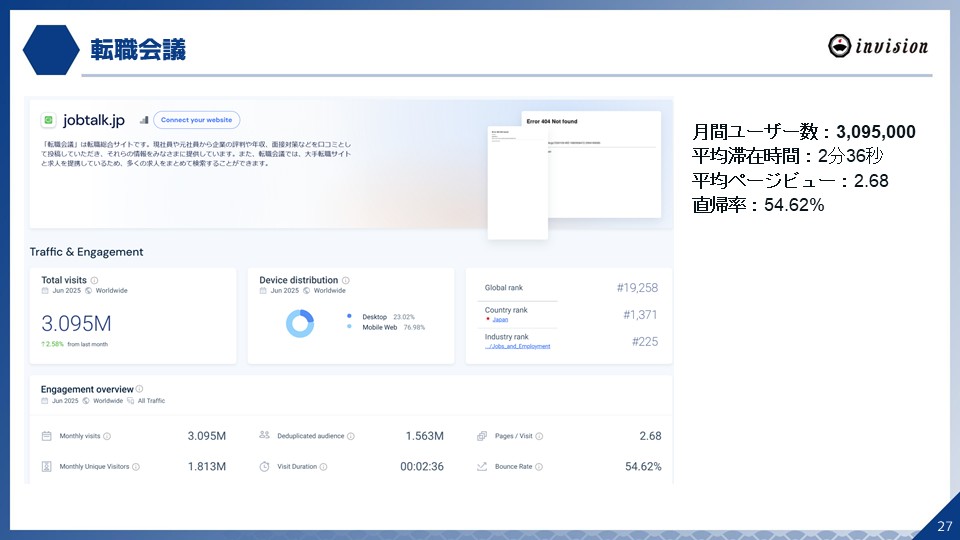Click the info icon beside Monthly Unique Visitors
This screenshot has width=960, height=540.
136,467
